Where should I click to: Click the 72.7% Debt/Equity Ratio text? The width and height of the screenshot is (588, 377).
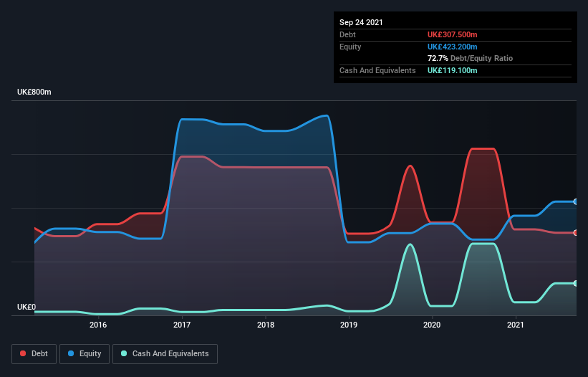click(x=471, y=58)
